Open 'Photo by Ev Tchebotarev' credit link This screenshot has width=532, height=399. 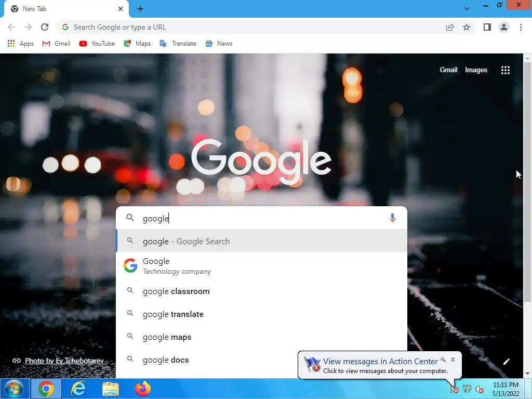[x=64, y=361]
